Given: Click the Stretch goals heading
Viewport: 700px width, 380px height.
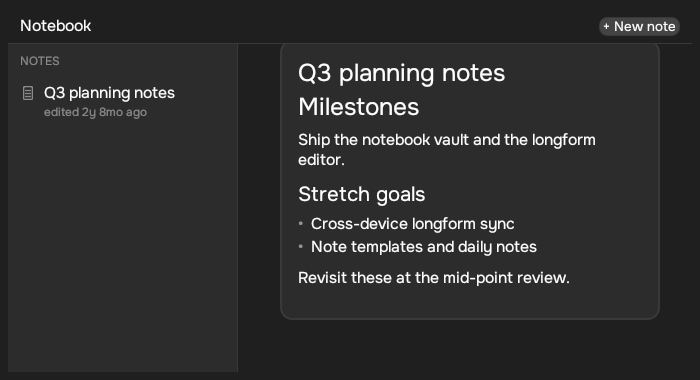Looking at the screenshot, I should click(x=362, y=194).
